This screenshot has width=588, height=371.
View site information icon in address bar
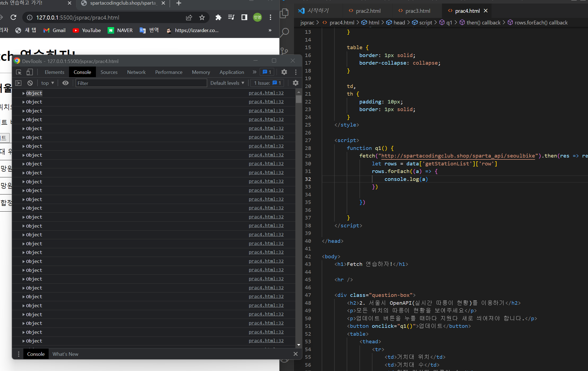click(29, 17)
